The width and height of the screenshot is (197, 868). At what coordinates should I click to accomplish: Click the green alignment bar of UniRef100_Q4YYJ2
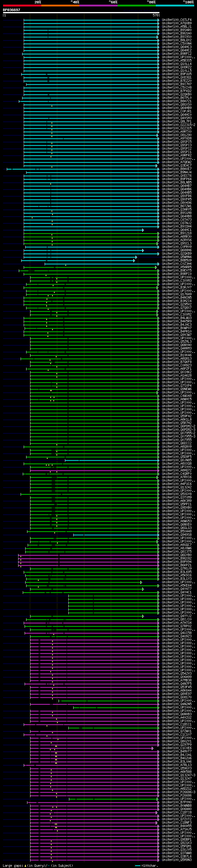87,616
